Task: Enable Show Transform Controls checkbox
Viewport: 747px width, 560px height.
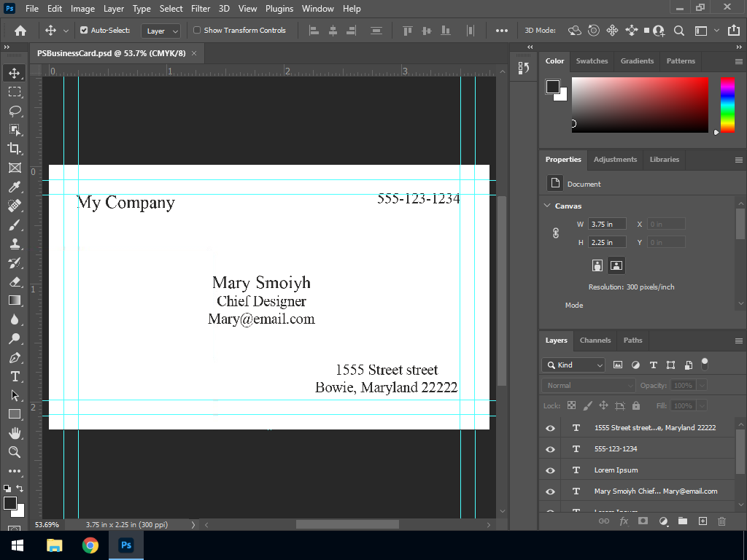Action: pos(197,31)
